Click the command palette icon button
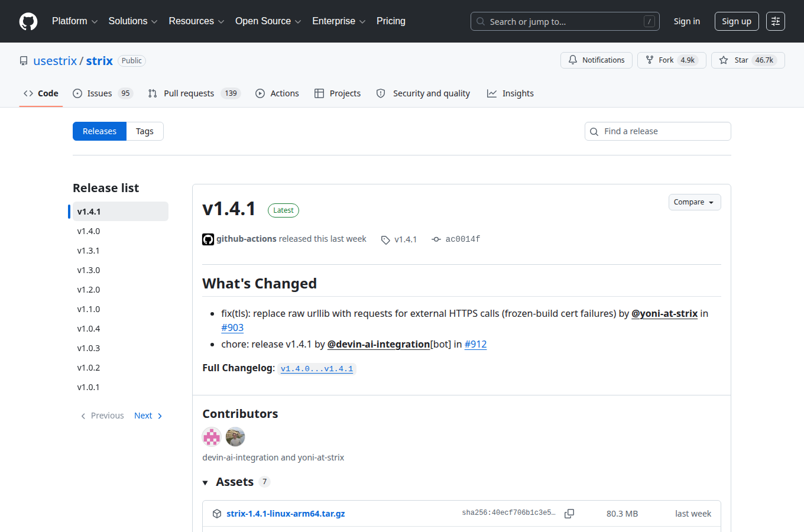804x532 pixels. [x=776, y=21]
